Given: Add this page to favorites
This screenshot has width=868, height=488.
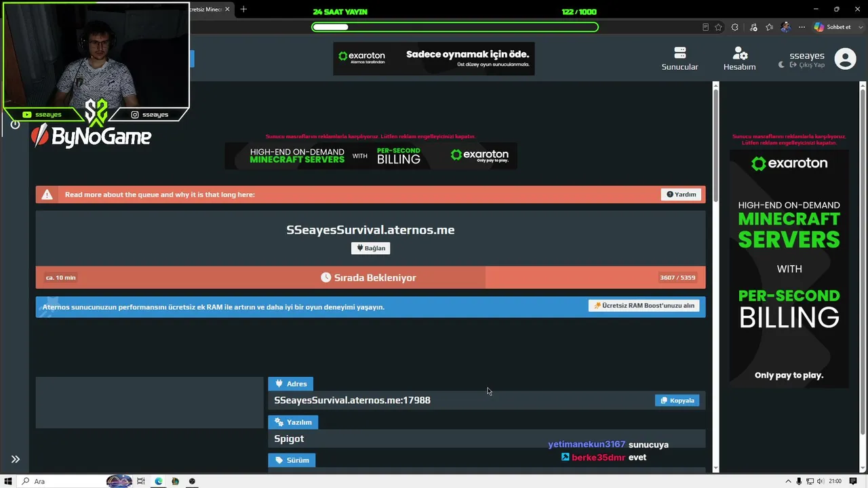Looking at the screenshot, I should (718, 27).
